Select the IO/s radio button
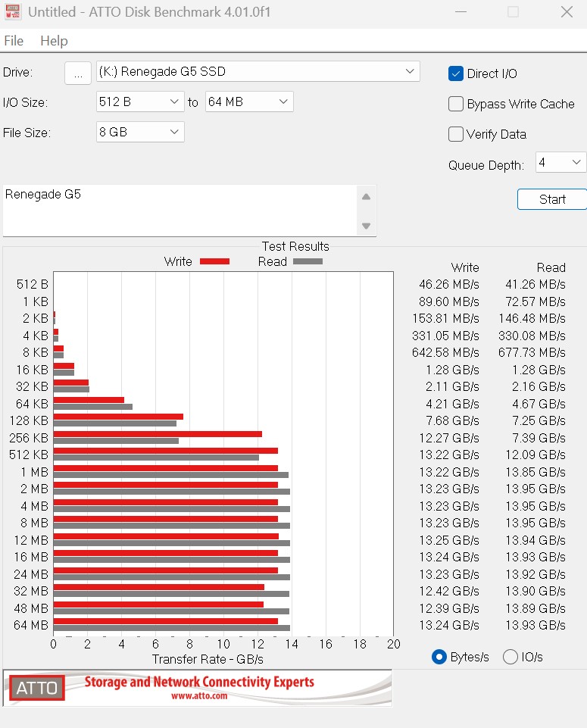The width and height of the screenshot is (587, 728). click(510, 657)
